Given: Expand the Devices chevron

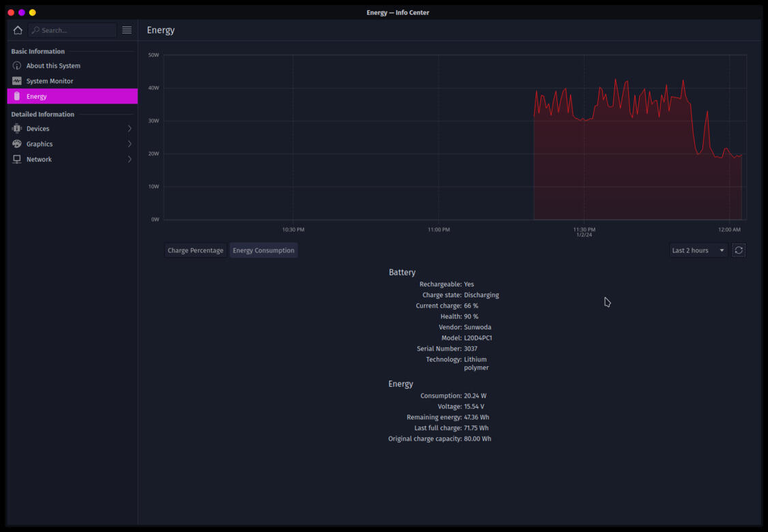Looking at the screenshot, I should (x=130, y=128).
